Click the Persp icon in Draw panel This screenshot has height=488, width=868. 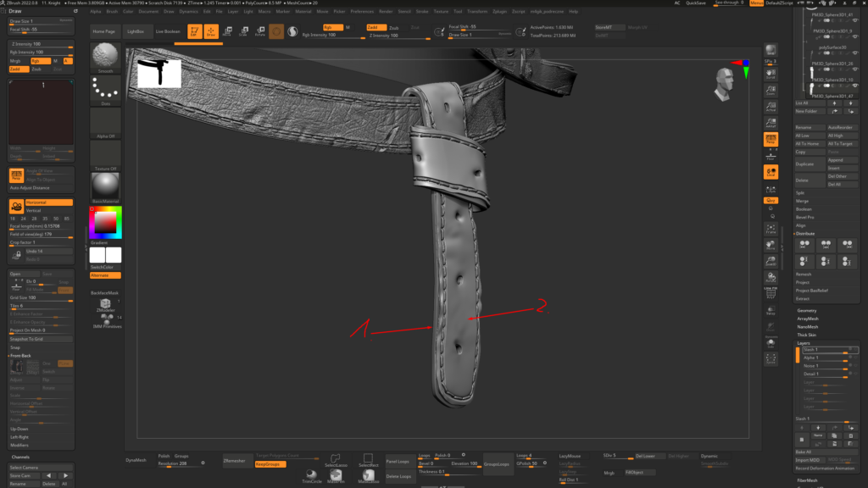(16, 175)
